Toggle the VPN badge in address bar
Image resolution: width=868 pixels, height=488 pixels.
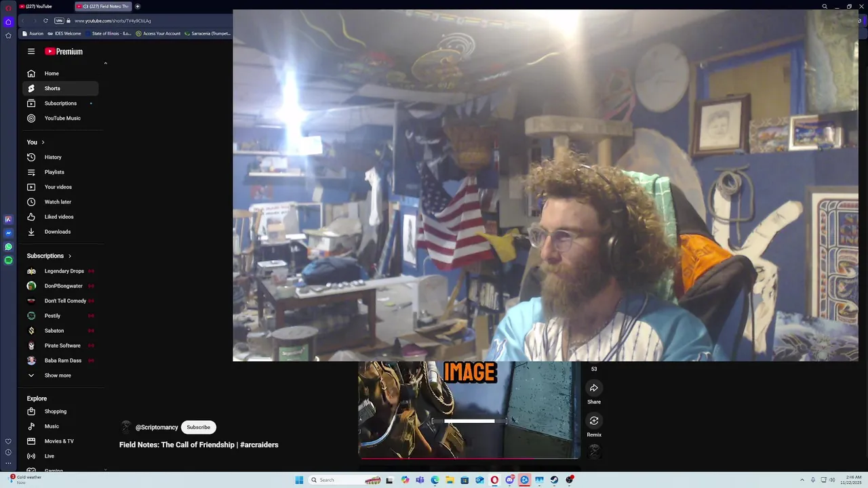pos(59,21)
